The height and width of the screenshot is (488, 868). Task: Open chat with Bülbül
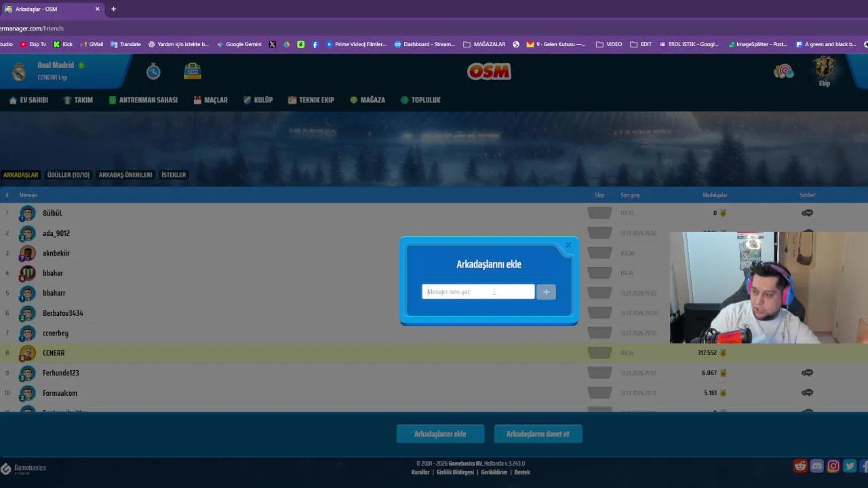(x=807, y=213)
